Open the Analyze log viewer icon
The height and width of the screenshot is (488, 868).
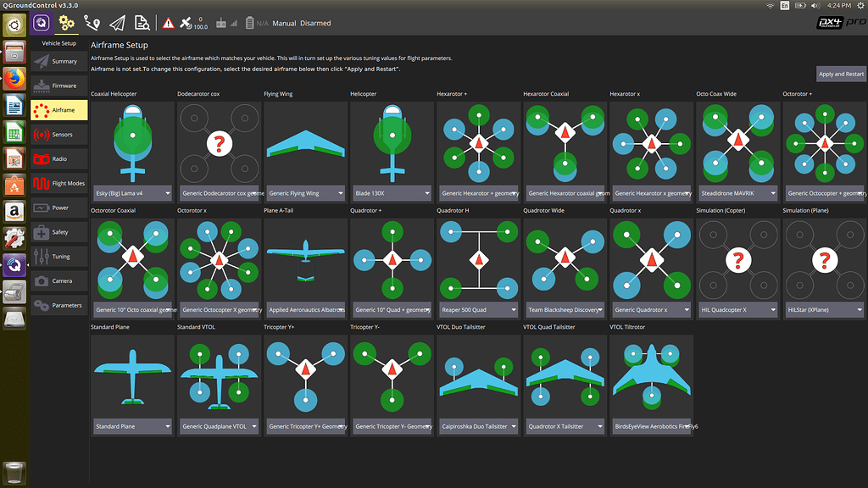(142, 23)
